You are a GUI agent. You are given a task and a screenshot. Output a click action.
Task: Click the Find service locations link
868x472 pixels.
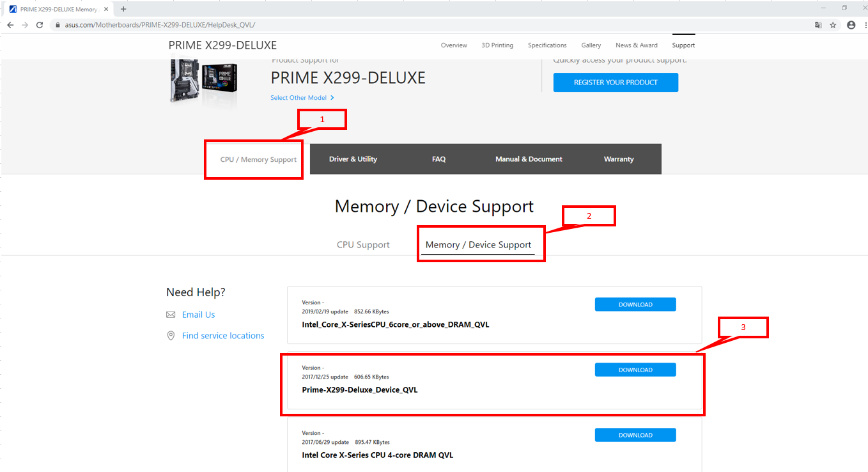click(223, 336)
